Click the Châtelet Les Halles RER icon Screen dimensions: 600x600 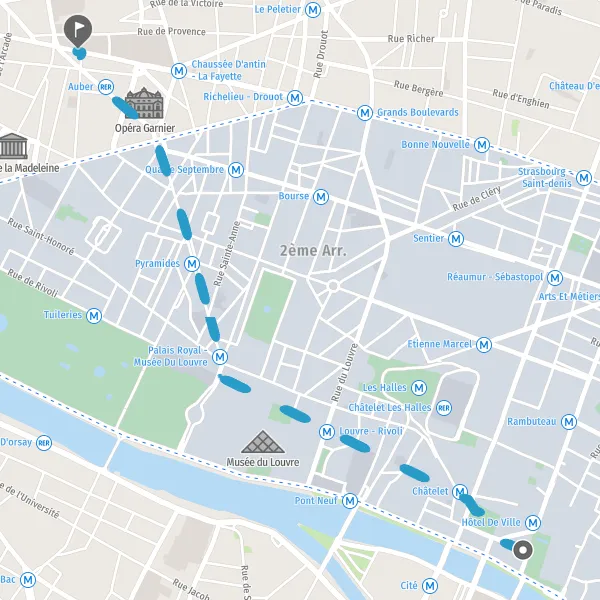[x=444, y=408]
